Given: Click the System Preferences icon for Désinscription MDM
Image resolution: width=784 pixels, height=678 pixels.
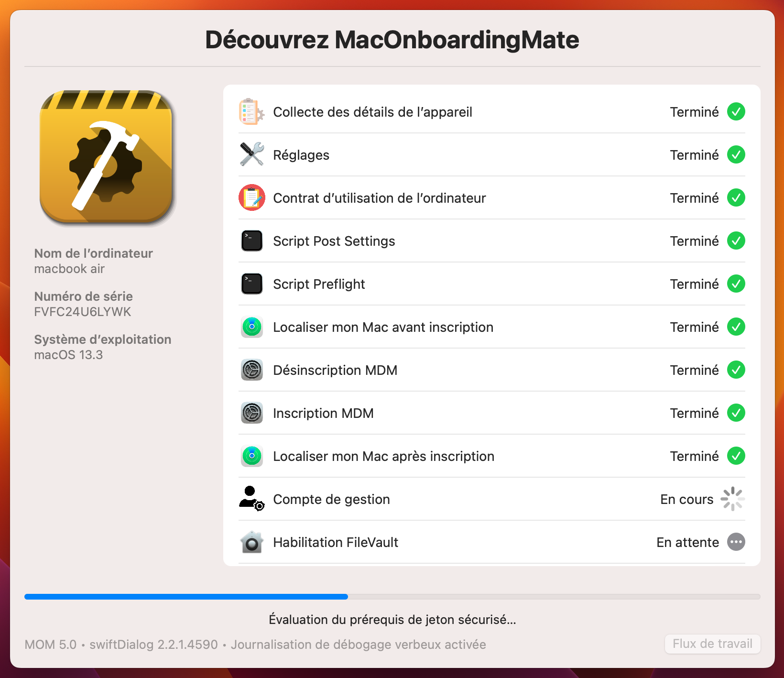Looking at the screenshot, I should [251, 370].
